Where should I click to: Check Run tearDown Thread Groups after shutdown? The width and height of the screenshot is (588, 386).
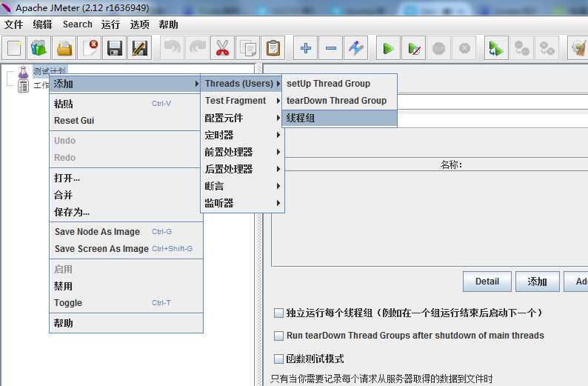click(278, 336)
